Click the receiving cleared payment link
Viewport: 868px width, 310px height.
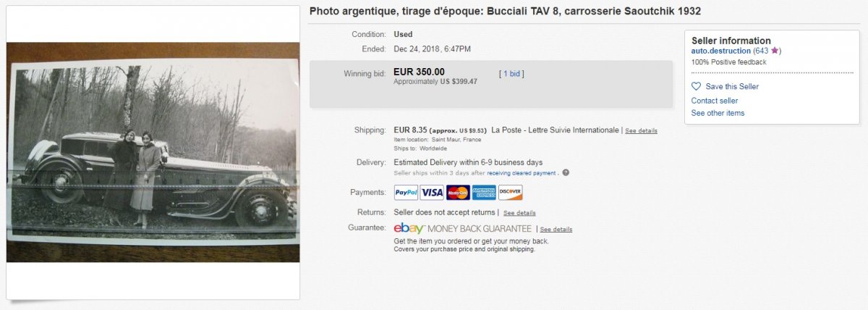point(522,173)
